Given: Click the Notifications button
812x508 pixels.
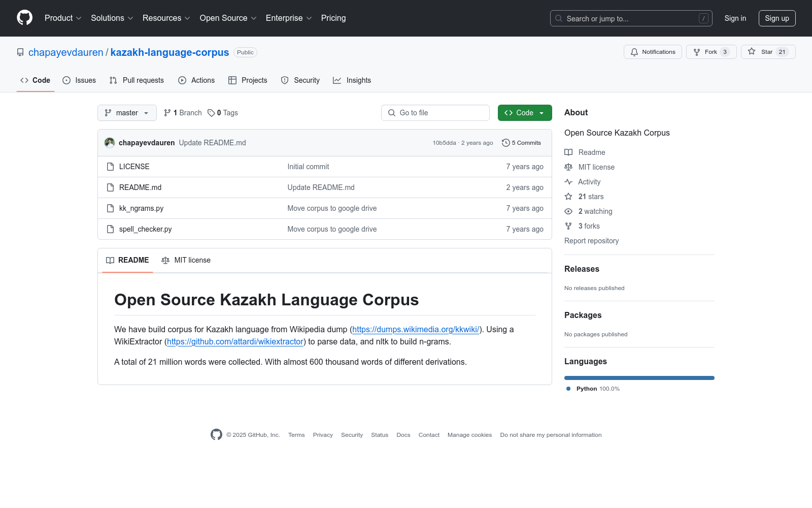Looking at the screenshot, I should pos(653,52).
